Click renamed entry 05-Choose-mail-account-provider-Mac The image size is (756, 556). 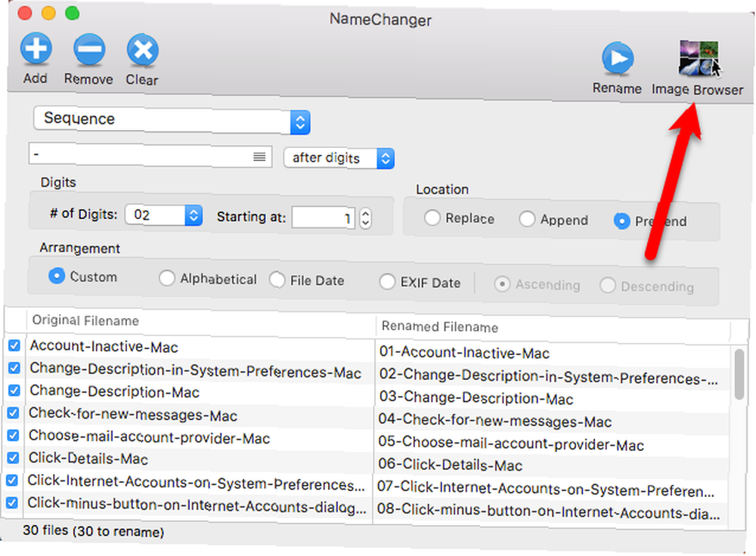pyautogui.click(x=511, y=443)
